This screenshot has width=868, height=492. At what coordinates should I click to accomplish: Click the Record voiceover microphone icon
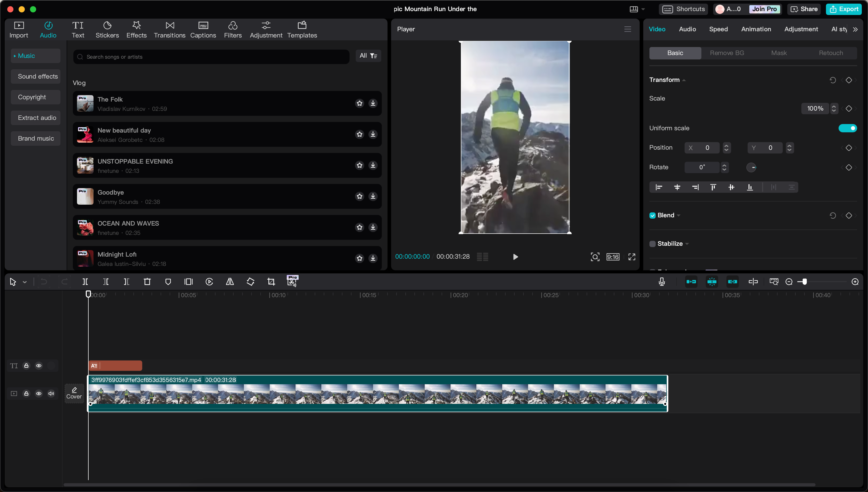[x=661, y=281]
